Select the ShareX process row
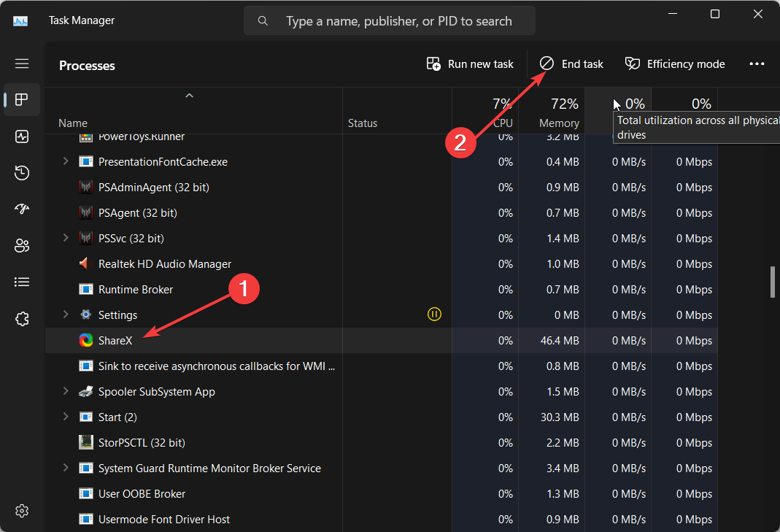This screenshot has width=780, height=532. pyautogui.click(x=381, y=340)
